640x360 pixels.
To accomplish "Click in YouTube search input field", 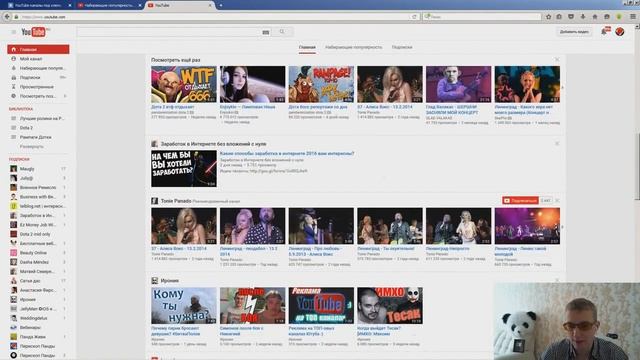I will pyautogui.click(x=169, y=32).
